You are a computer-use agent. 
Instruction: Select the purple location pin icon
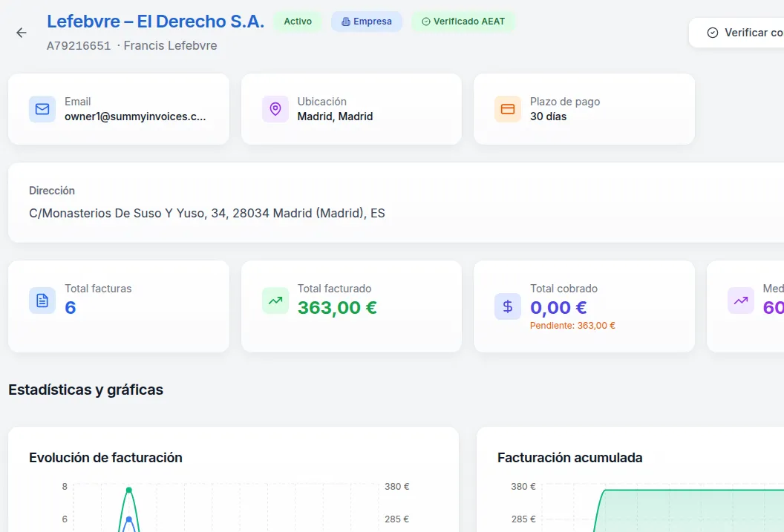tap(275, 108)
